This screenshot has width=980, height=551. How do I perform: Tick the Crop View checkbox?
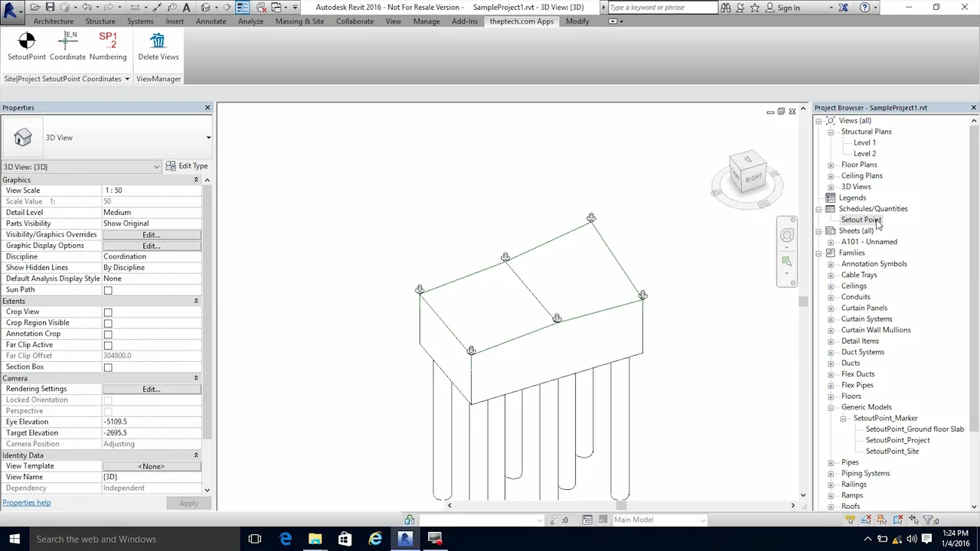[x=108, y=312]
